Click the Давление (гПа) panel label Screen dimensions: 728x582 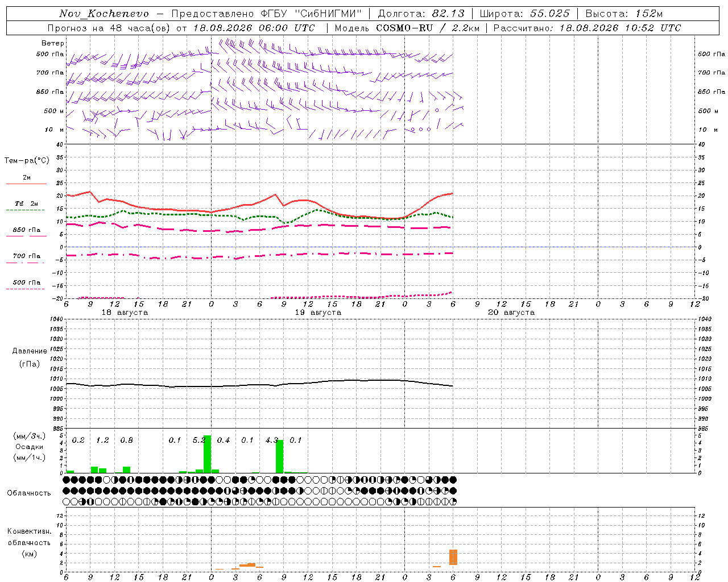tap(30, 357)
